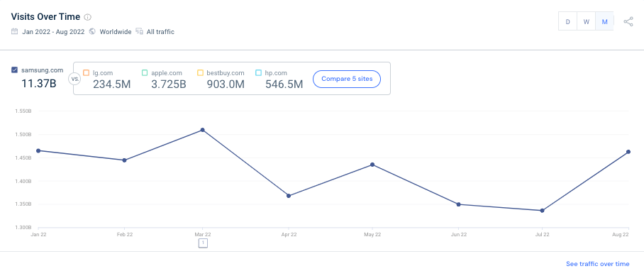The image size is (644, 276).
Task: Click the Worldwide label
Action: pyautogui.click(x=116, y=32)
